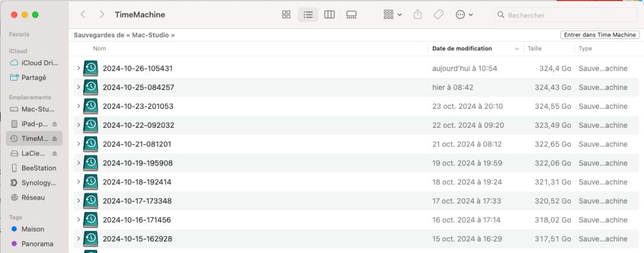Screen dimensions: 644x253
Task: Select the Maison blue tag
Action: (x=32, y=229)
